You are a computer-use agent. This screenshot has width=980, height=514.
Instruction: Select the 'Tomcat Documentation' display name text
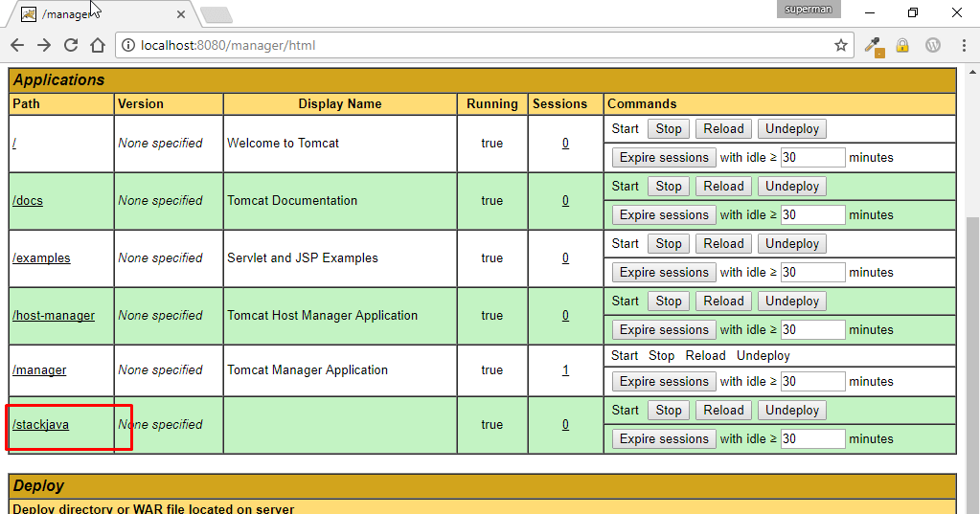[x=292, y=200]
